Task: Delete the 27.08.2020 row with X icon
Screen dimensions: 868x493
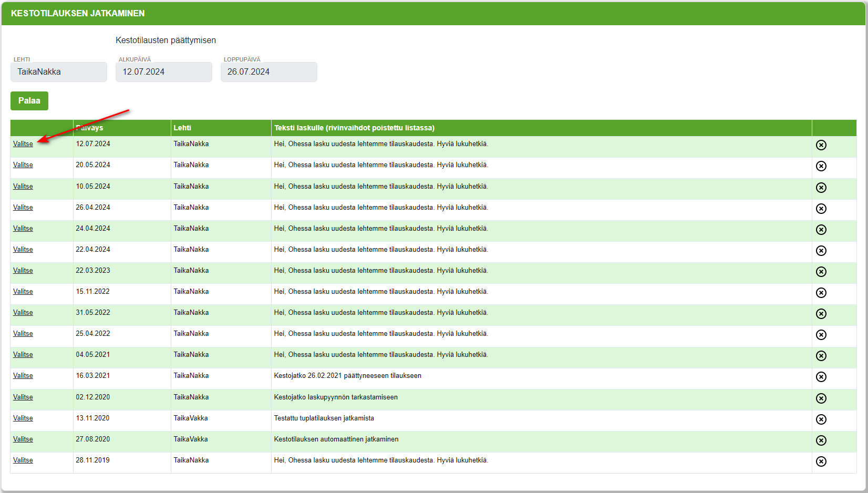Action: pyautogui.click(x=821, y=440)
